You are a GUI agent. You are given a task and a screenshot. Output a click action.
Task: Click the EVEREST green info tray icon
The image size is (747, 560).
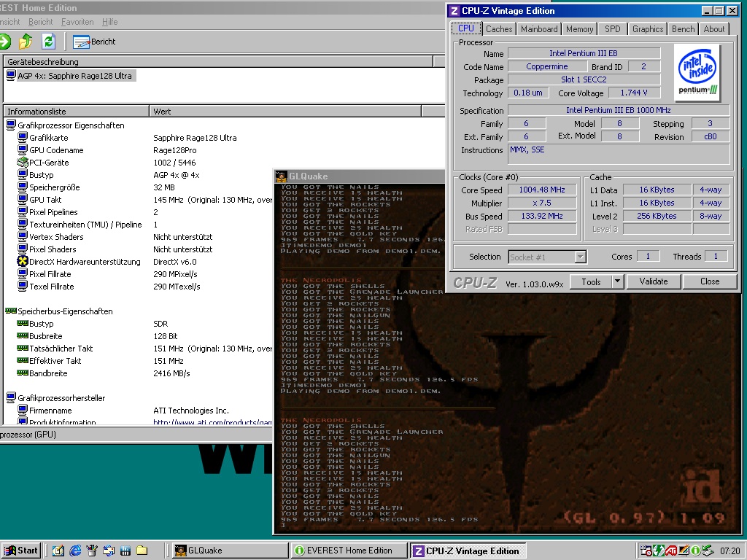[x=695, y=551]
